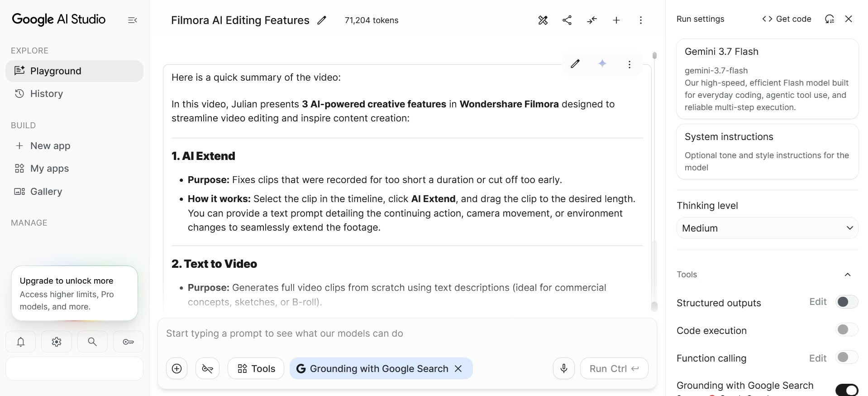The height and width of the screenshot is (396, 868).
Task: Open the share prompt icon
Action: tap(567, 20)
